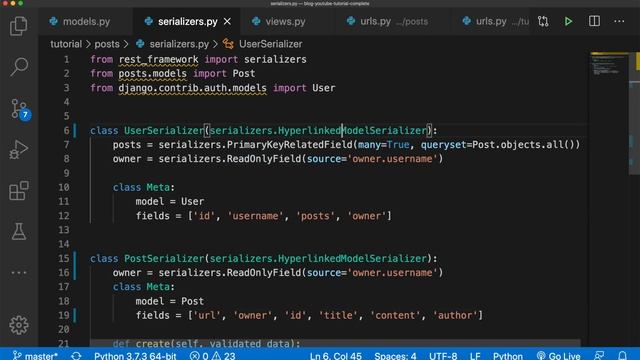Click the master branch indicator in status bar
This screenshot has width=640, height=360.
[35, 356]
